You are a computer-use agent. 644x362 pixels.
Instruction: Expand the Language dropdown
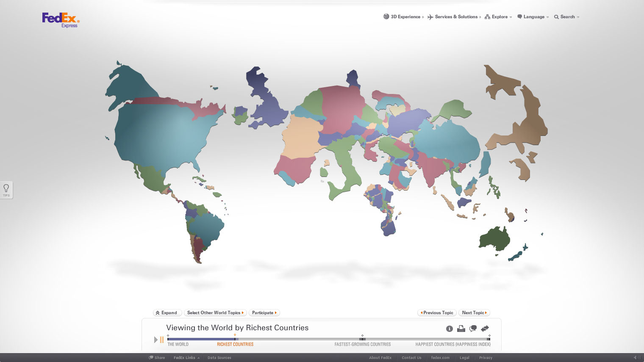[x=533, y=17]
